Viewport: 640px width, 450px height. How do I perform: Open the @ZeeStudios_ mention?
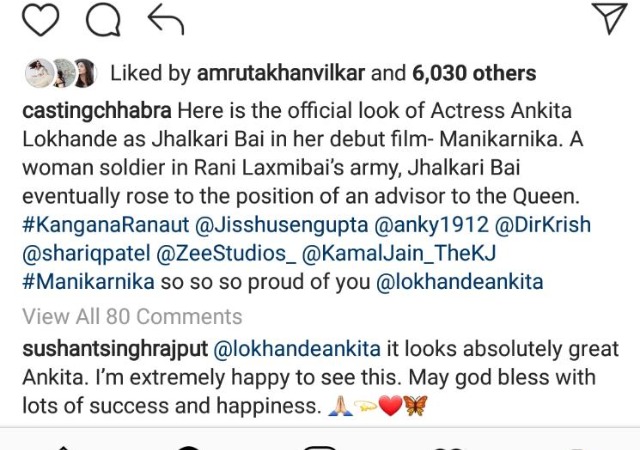click(226, 254)
